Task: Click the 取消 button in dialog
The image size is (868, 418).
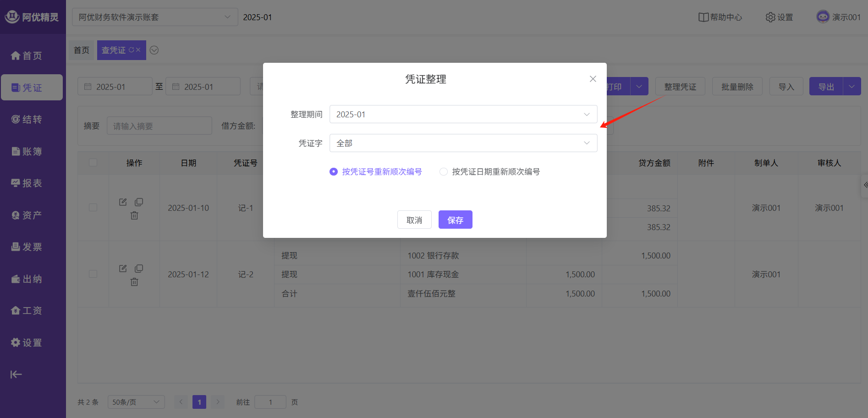Action: click(414, 220)
